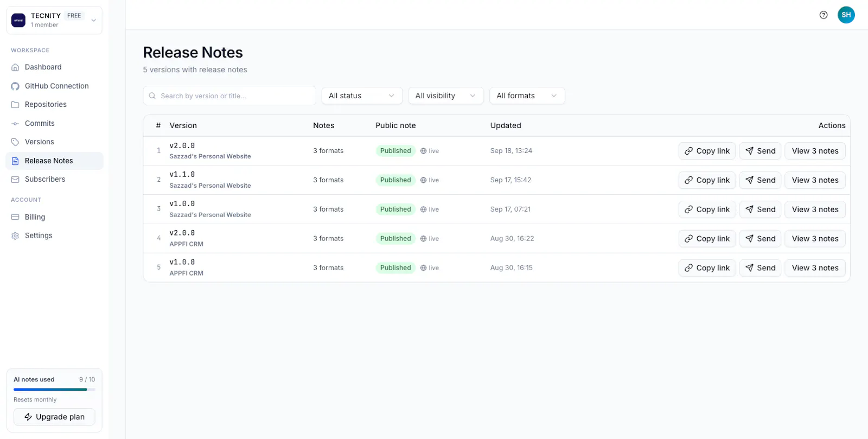Open Billing under Account

tap(54, 217)
